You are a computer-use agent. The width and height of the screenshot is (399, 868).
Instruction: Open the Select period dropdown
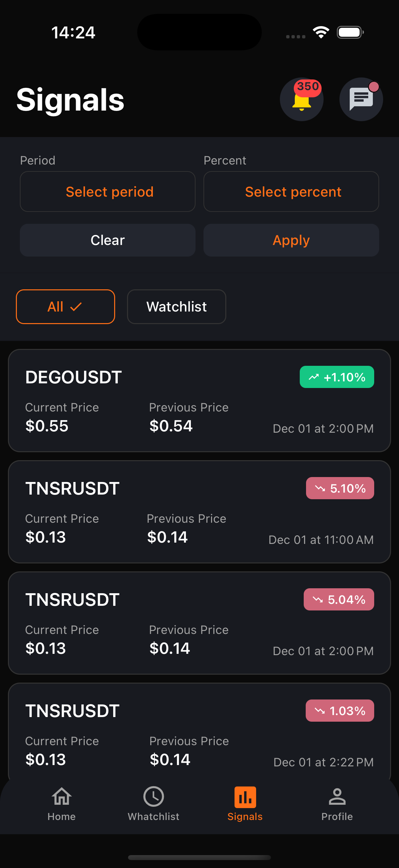(108, 192)
